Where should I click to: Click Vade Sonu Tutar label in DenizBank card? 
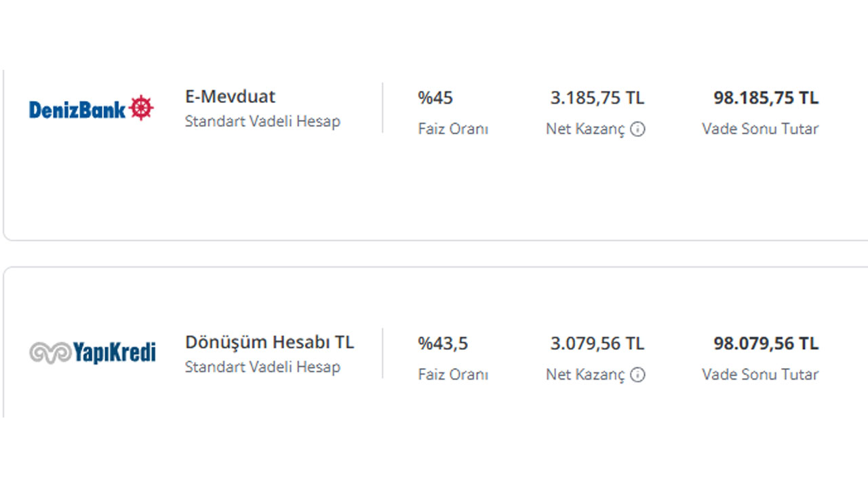click(760, 129)
